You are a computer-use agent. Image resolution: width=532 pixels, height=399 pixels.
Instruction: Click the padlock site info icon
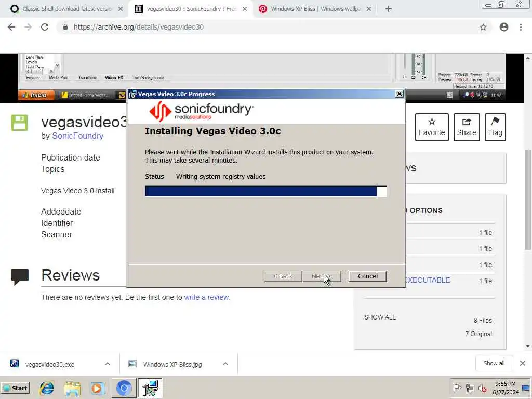65,27
